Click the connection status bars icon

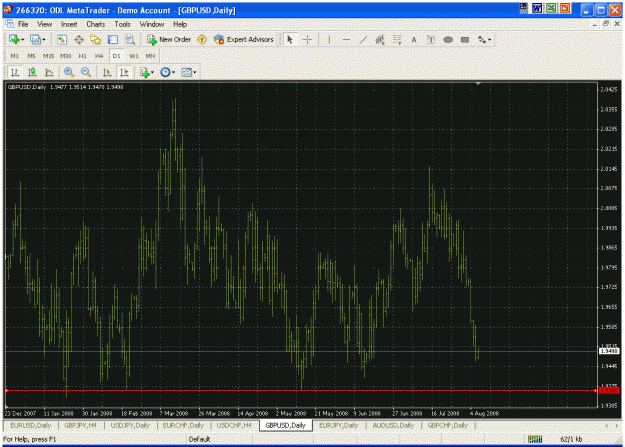(535, 439)
